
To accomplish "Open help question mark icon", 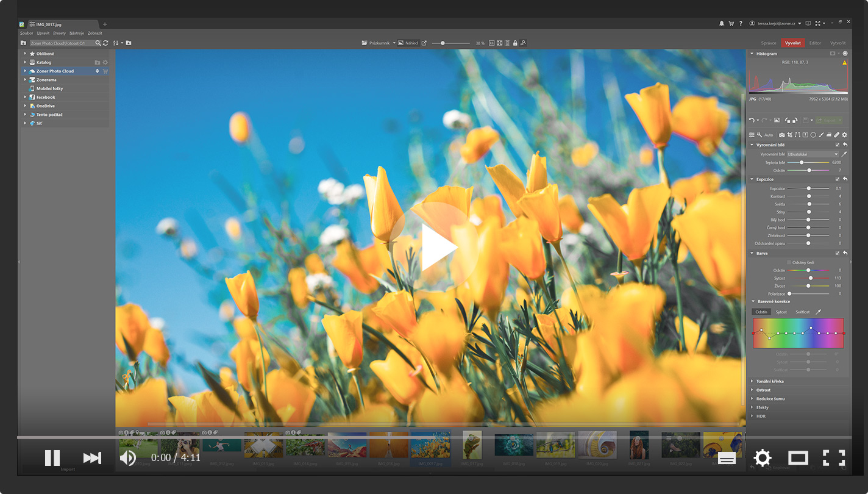I will [x=741, y=24].
